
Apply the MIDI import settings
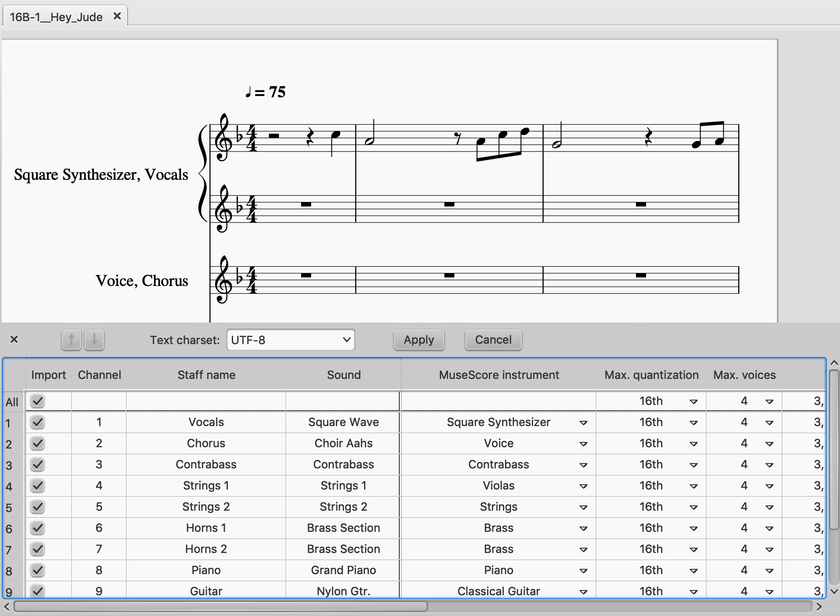coord(419,340)
